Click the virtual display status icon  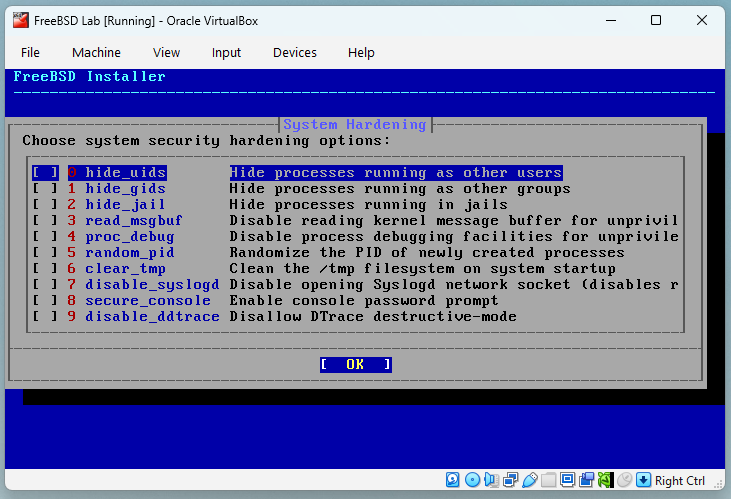[x=567, y=480]
